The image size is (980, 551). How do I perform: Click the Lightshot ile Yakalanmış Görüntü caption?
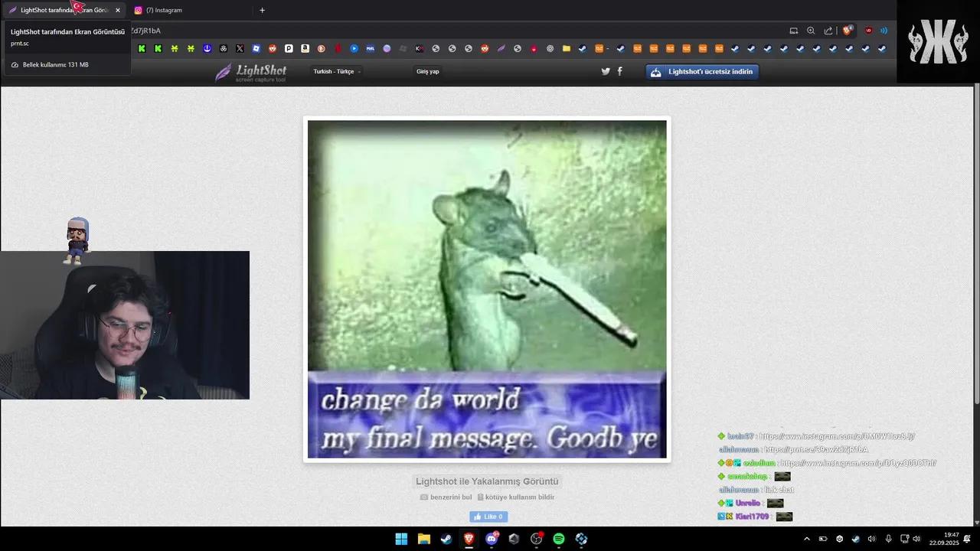point(487,481)
